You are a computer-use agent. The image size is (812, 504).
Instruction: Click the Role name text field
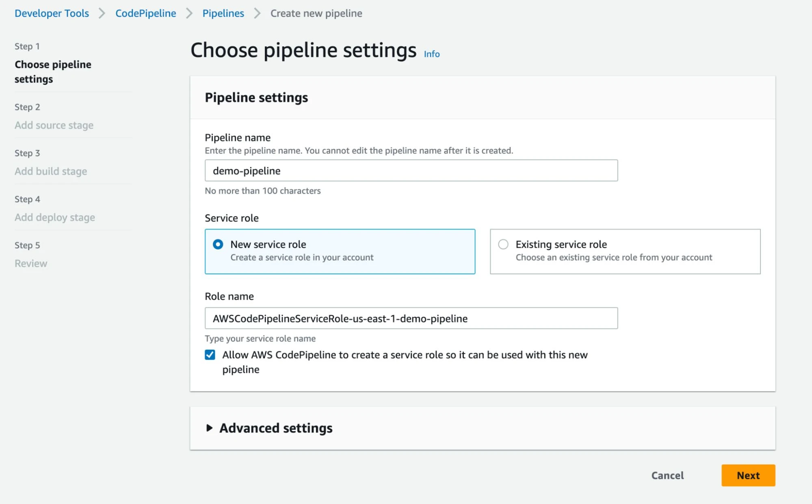[x=411, y=318]
